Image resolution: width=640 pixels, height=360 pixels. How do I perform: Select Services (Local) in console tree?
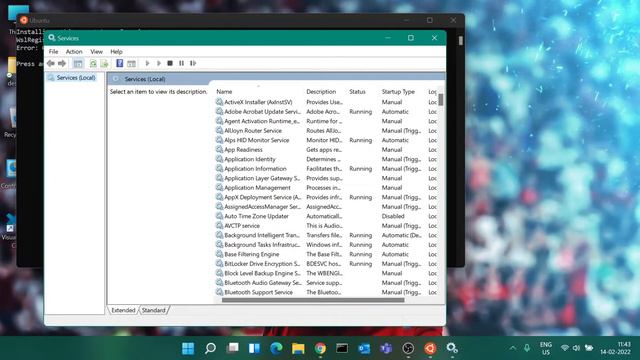click(76, 78)
